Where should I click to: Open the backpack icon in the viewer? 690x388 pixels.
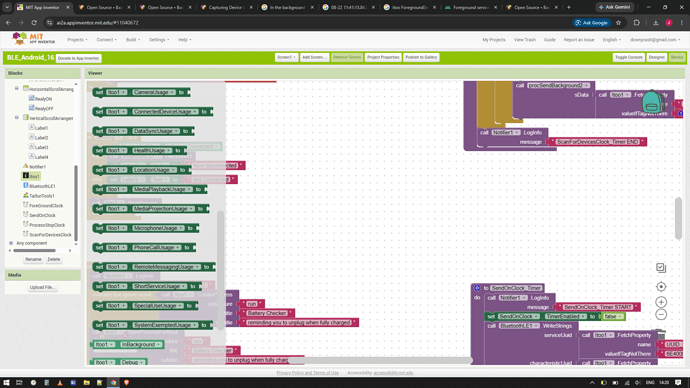point(652,102)
